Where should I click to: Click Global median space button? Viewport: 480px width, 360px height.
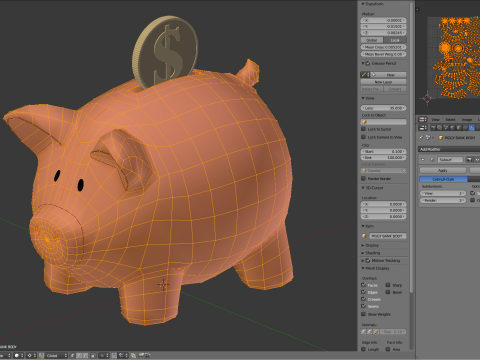tap(372, 40)
